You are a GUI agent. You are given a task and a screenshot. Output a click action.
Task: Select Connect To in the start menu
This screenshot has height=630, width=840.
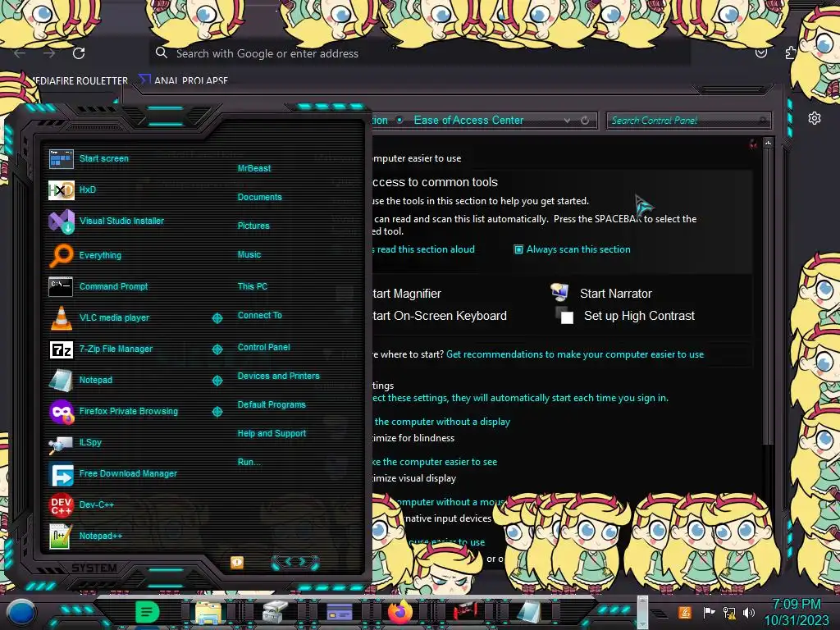pos(259,315)
